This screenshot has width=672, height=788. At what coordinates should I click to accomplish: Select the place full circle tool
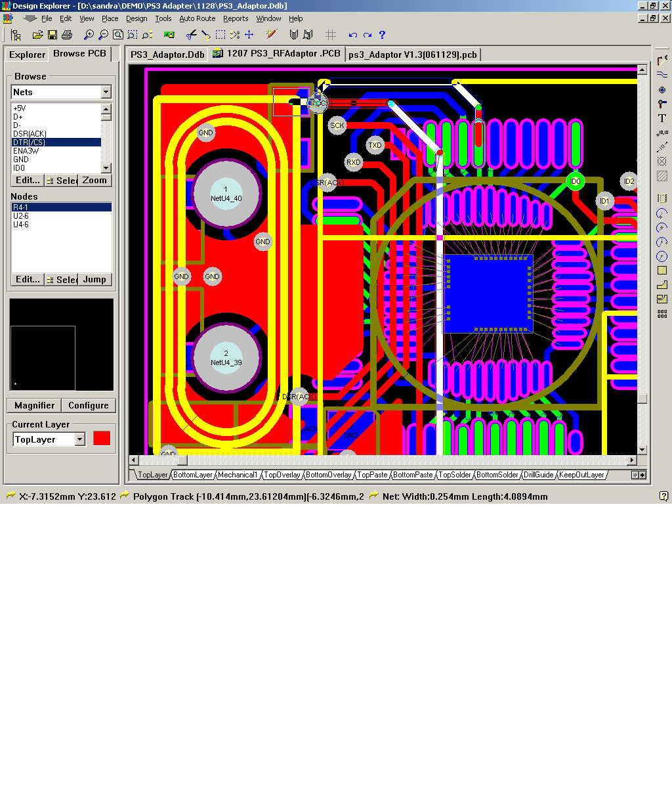(662, 256)
